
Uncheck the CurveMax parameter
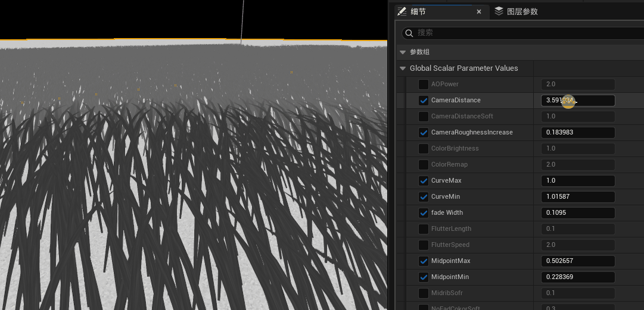pos(424,181)
